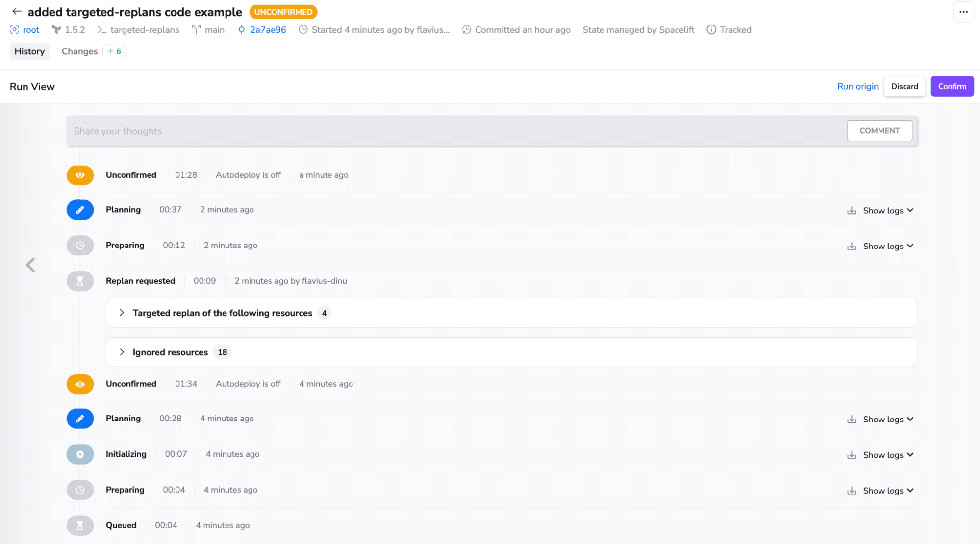Click the commit icon beside 2a7ae96
The height and width of the screenshot is (544, 980).
pos(241,29)
